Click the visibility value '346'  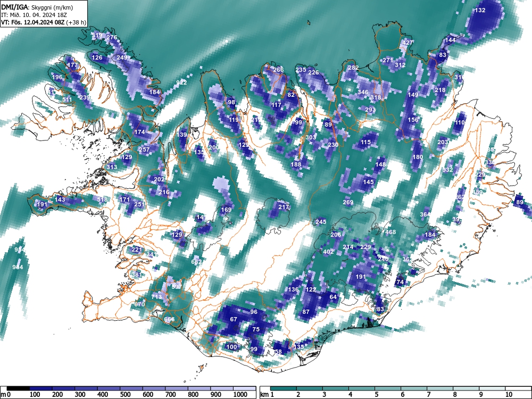(363, 92)
